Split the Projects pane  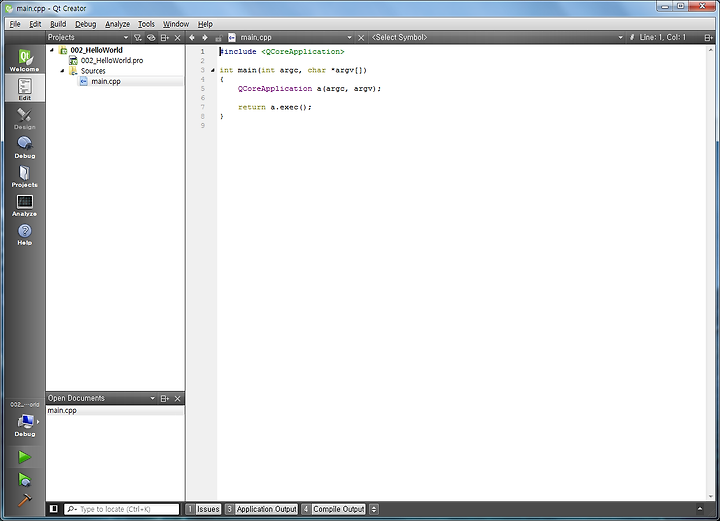[x=164, y=38]
